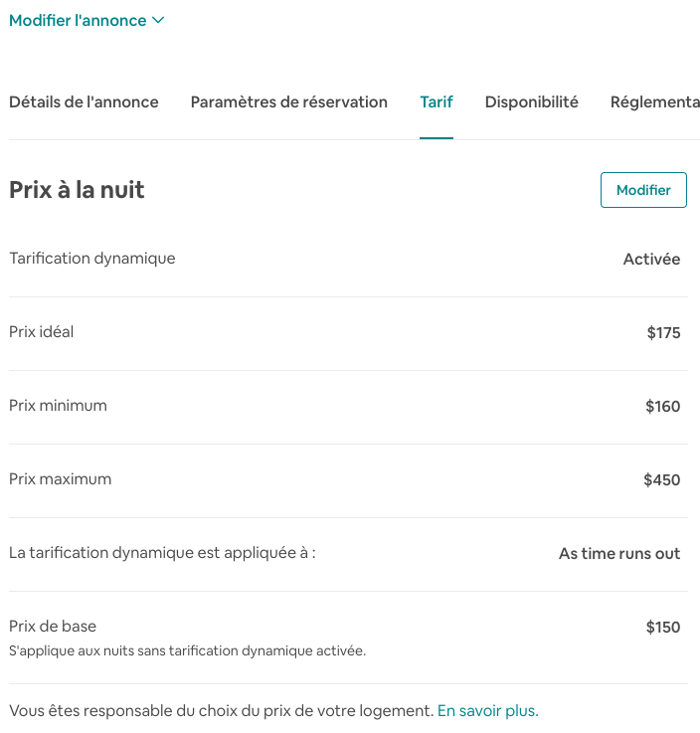
Task: Switch to Détails de l'annonce tab
Action: coord(84,101)
